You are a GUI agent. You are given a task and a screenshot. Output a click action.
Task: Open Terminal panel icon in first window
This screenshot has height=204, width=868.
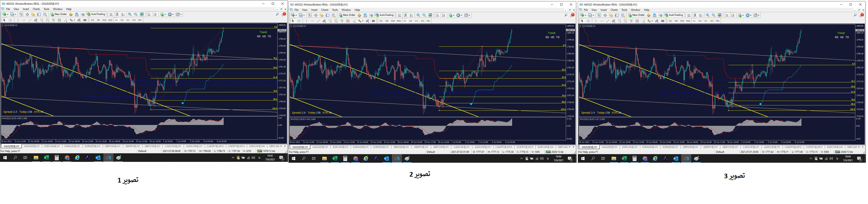click(x=39, y=15)
